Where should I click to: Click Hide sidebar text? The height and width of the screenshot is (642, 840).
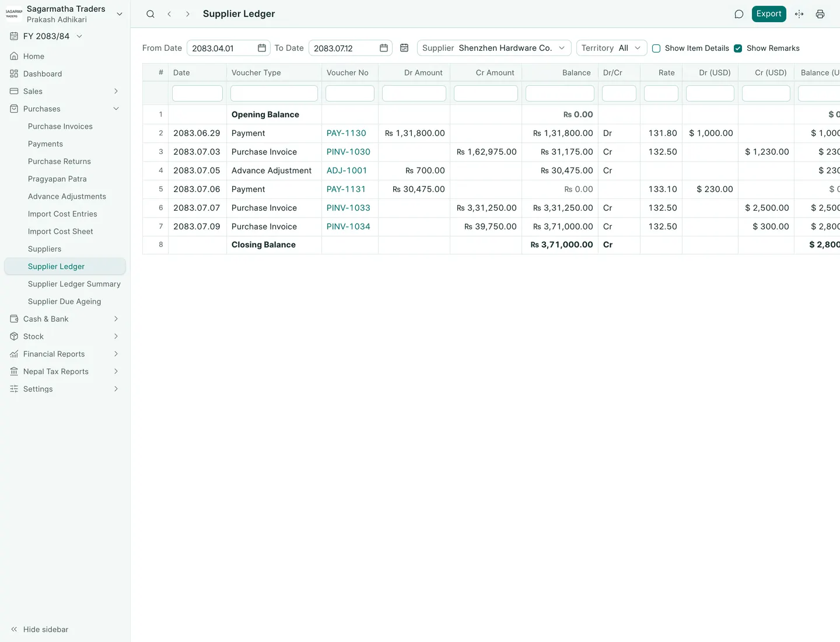[x=45, y=629]
